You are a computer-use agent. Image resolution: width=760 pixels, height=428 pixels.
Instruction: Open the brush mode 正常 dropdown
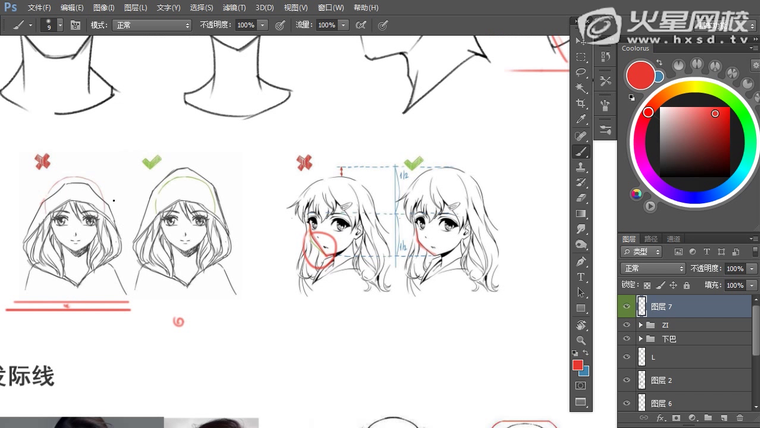pyautogui.click(x=151, y=24)
